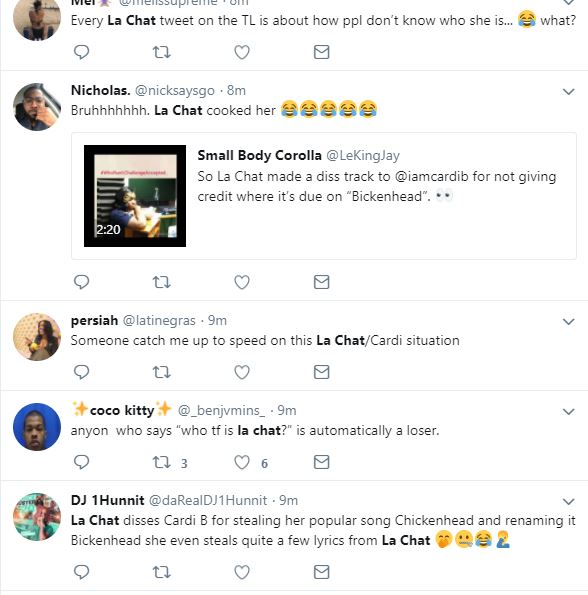Retweet Mel's tweet at the top
The image size is (588, 595).
tap(162, 52)
